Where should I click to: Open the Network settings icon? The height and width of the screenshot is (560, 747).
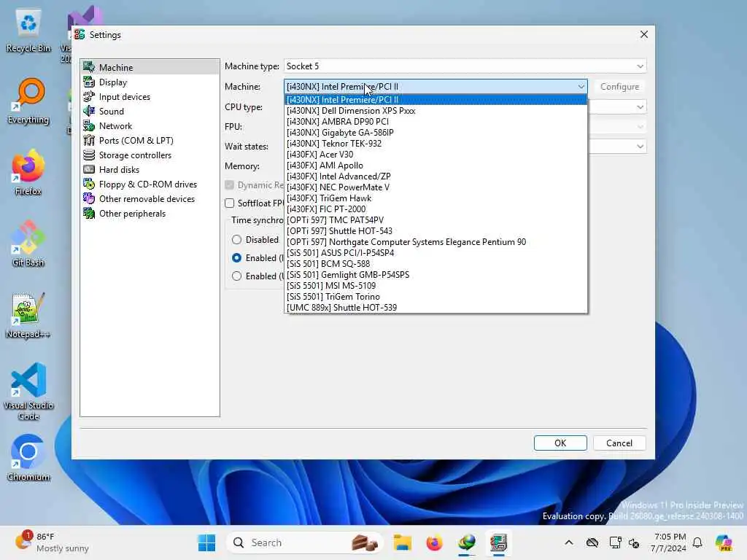[89, 125]
